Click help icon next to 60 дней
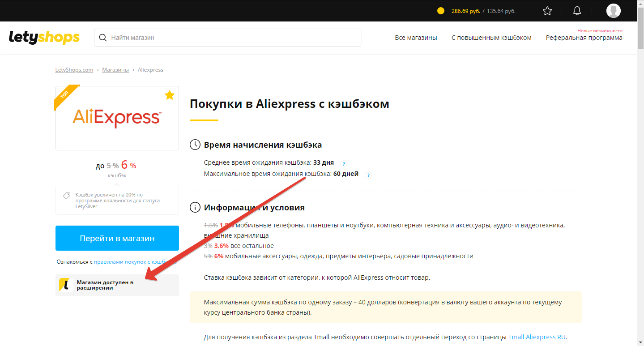644x346 pixels. pos(368,175)
